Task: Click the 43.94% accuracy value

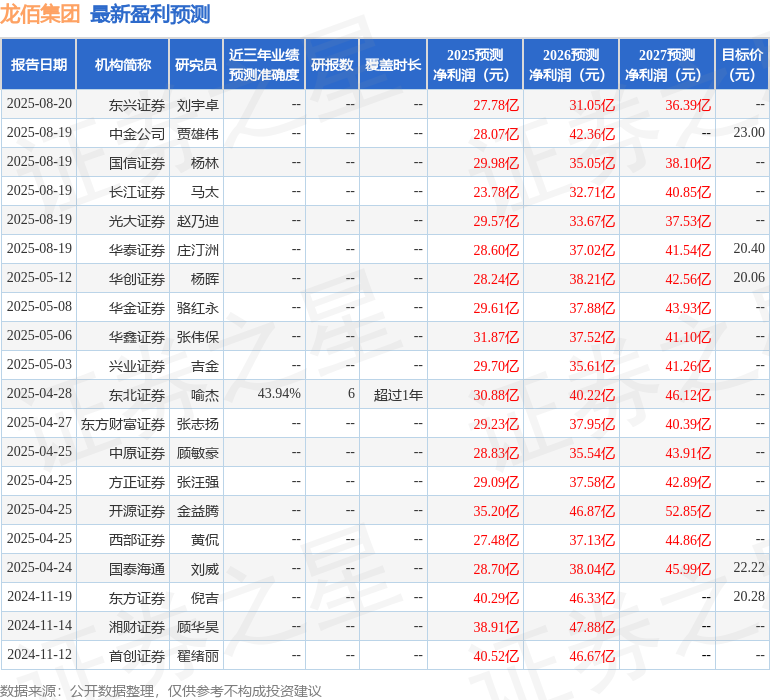Action: pyautogui.click(x=279, y=394)
